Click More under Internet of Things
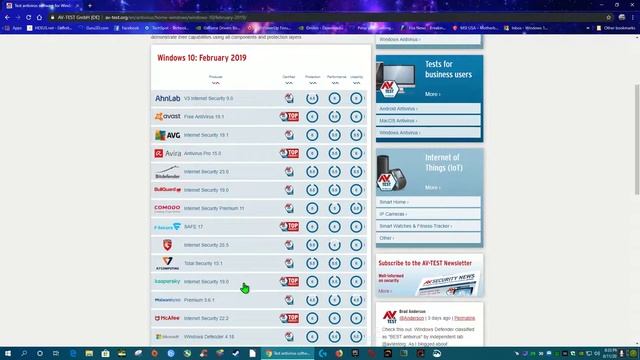The image size is (640, 360). pos(432,187)
